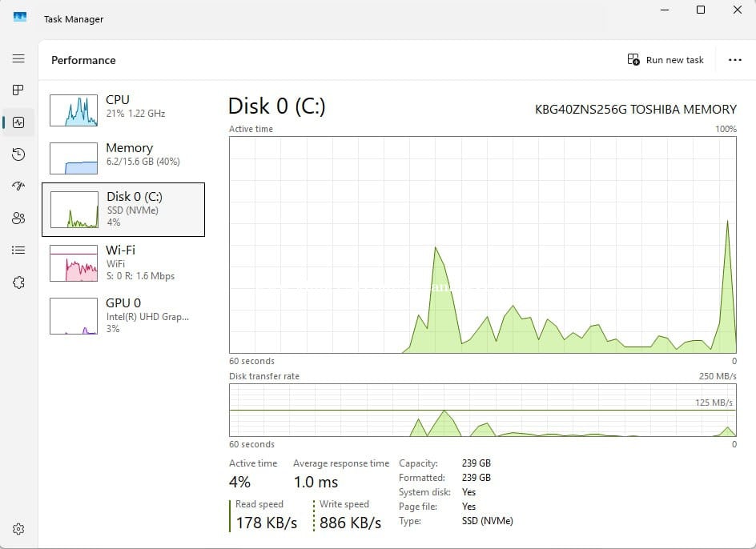This screenshot has height=549, width=756.
Task: Open the Details list icon
Action: click(x=18, y=250)
